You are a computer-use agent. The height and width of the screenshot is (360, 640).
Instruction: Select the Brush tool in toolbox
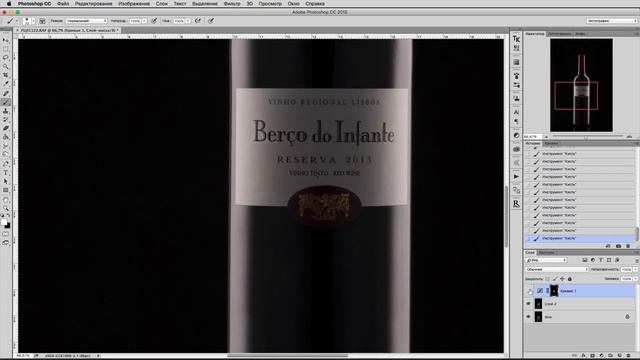pyautogui.click(x=6, y=102)
